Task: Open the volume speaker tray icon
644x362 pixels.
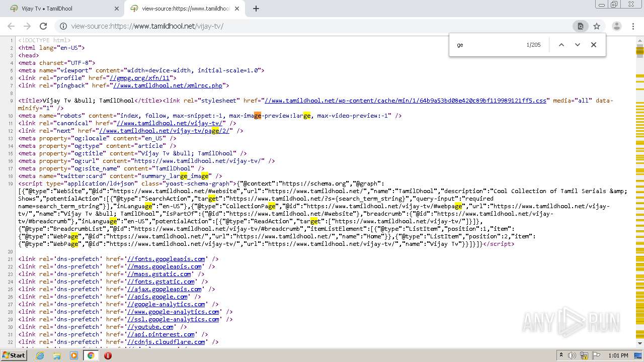Action: click(573, 355)
